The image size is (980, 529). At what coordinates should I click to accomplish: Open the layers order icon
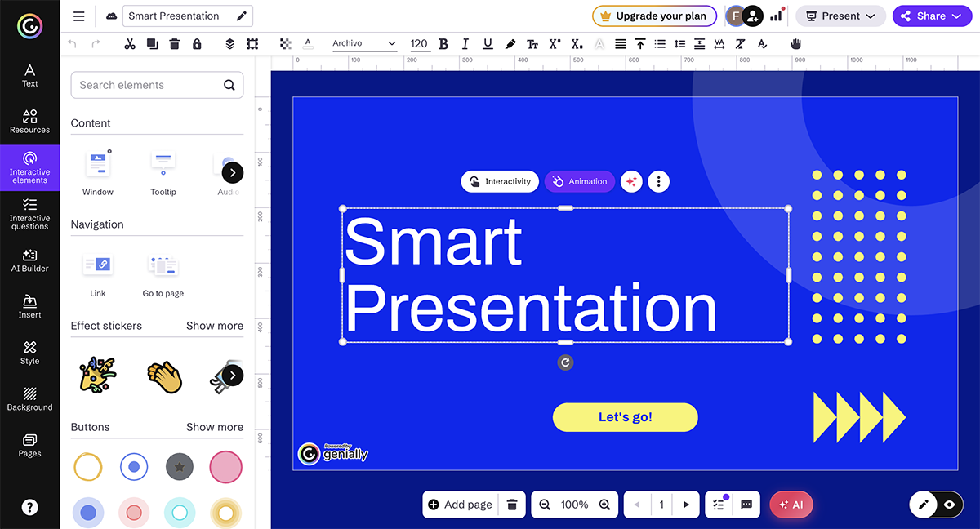point(230,44)
